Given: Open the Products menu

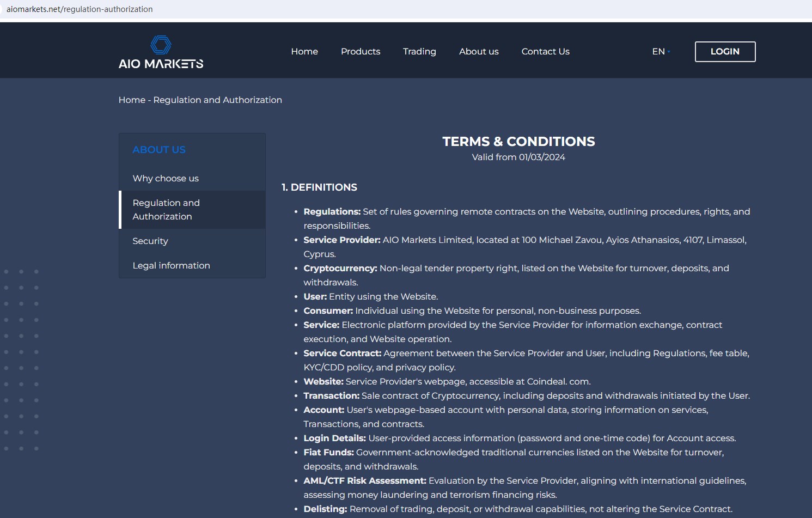Looking at the screenshot, I should [361, 51].
